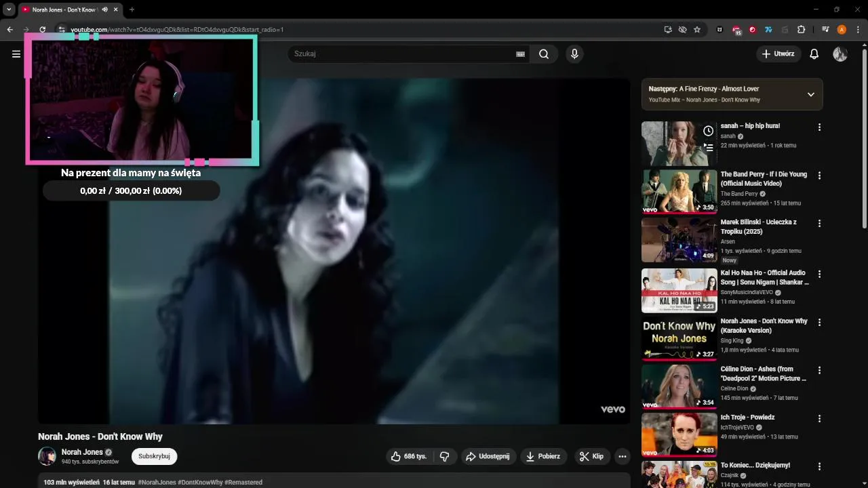Open options for Ich Troje - Powiedz
Viewport: 868px width, 488px height.
819,419
